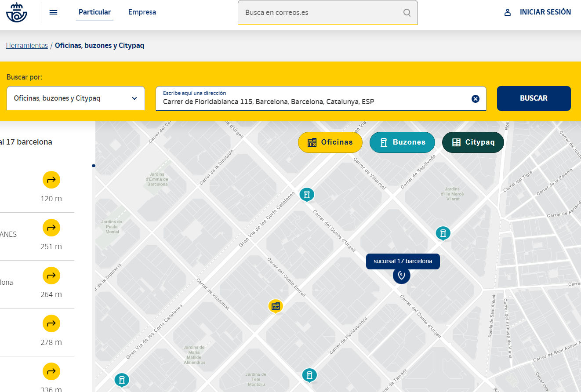Expand the 'Oficinas, buzones y Citypaq' dropdown
The width and height of the screenshot is (581, 392).
point(76,98)
